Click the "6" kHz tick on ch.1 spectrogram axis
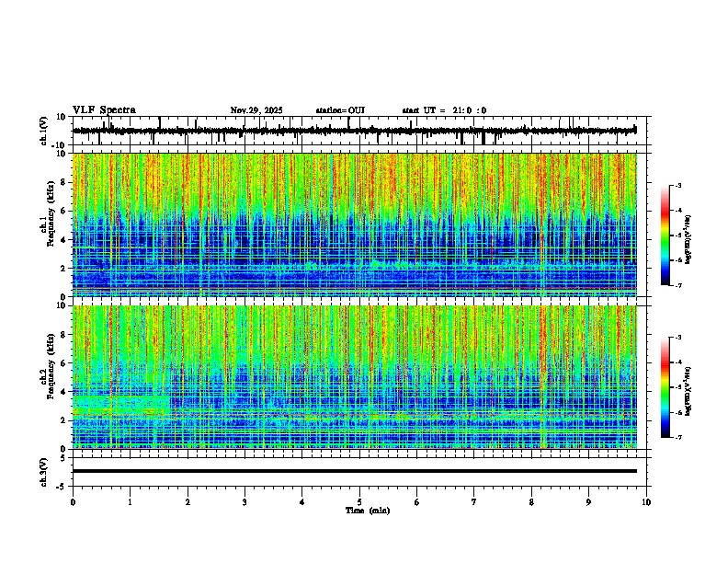 [x=64, y=212]
